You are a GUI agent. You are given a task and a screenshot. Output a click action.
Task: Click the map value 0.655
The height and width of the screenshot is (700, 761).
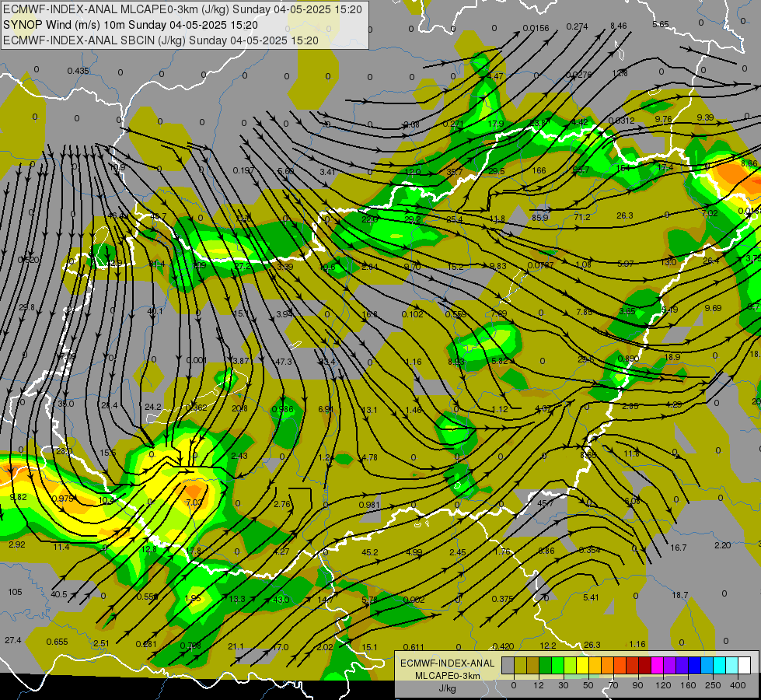coord(57,642)
